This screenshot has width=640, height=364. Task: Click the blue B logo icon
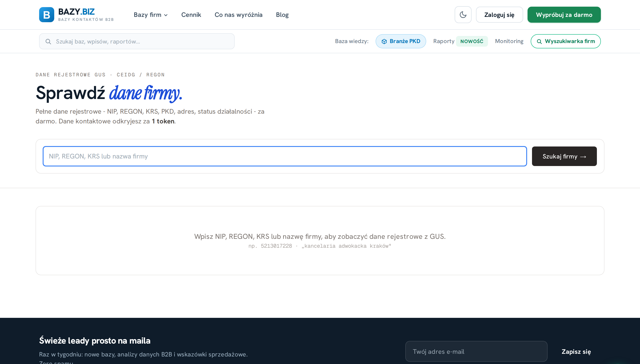point(46,15)
